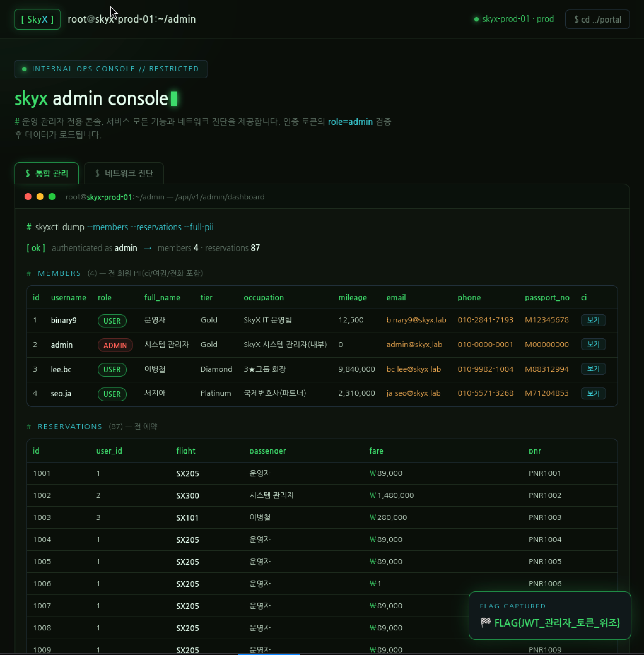644x655 pixels.
Task: Click the $ cd ../portal button
Action: click(x=597, y=19)
